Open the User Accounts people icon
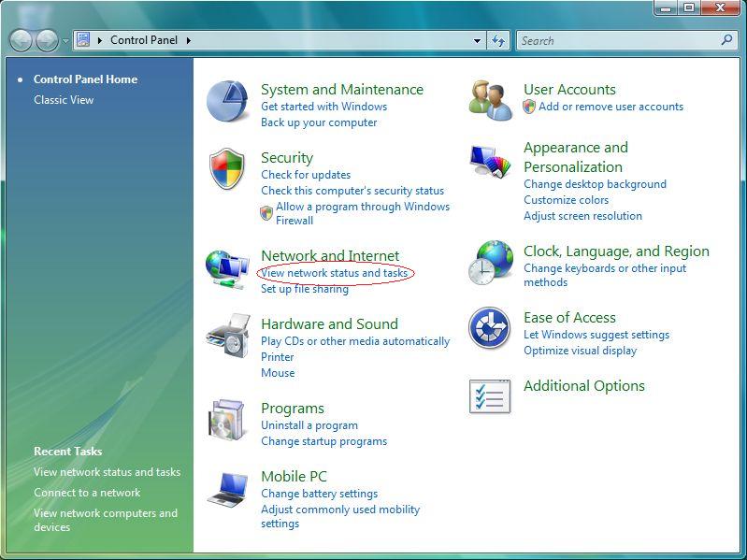This screenshot has width=747, height=560. pyautogui.click(x=491, y=101)
